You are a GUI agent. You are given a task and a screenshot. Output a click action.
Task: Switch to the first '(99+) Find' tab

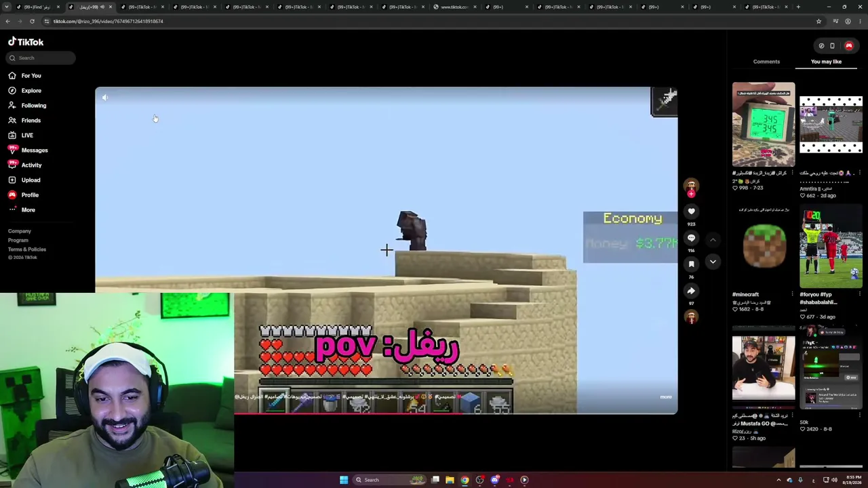tap(38, 7)
